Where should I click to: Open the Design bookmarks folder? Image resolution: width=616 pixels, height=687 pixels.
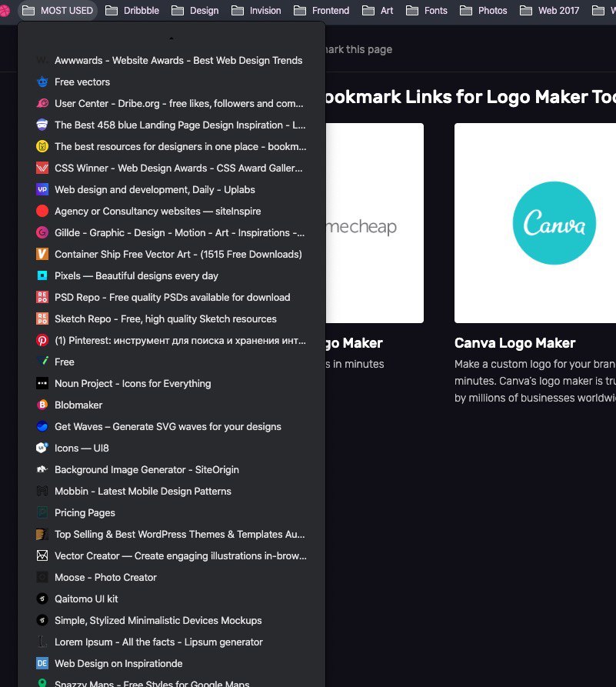point(195,11)
